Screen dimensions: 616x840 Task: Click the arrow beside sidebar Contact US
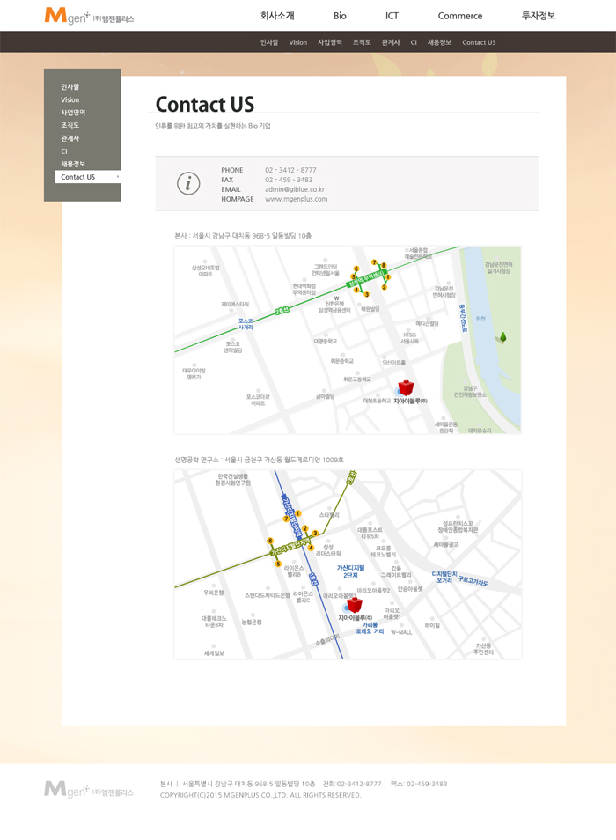click(117, 177)
